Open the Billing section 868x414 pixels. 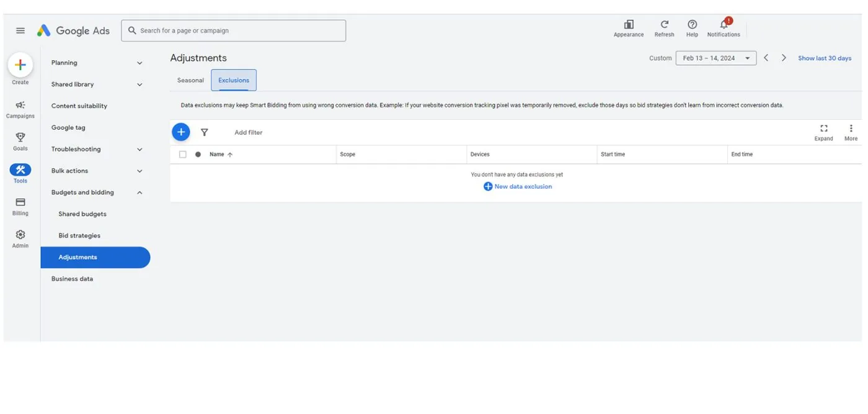pos(20,207)
